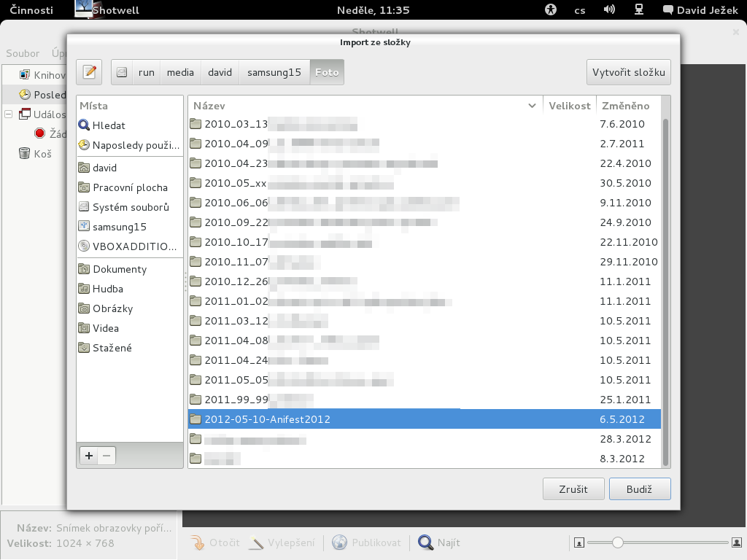Toggle the type-a-file-name pencil button

(89, 72)
